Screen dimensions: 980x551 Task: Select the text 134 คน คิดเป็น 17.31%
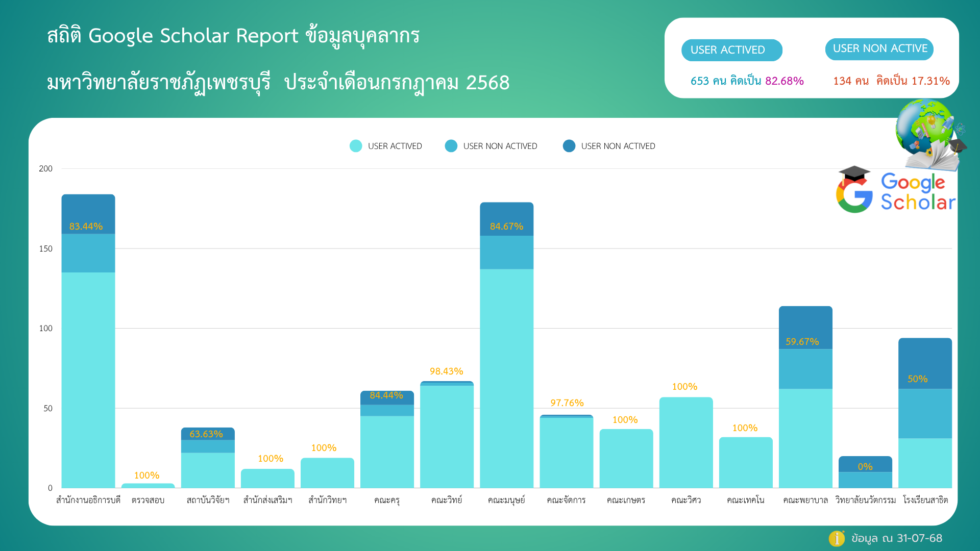(x=891, y=81)
